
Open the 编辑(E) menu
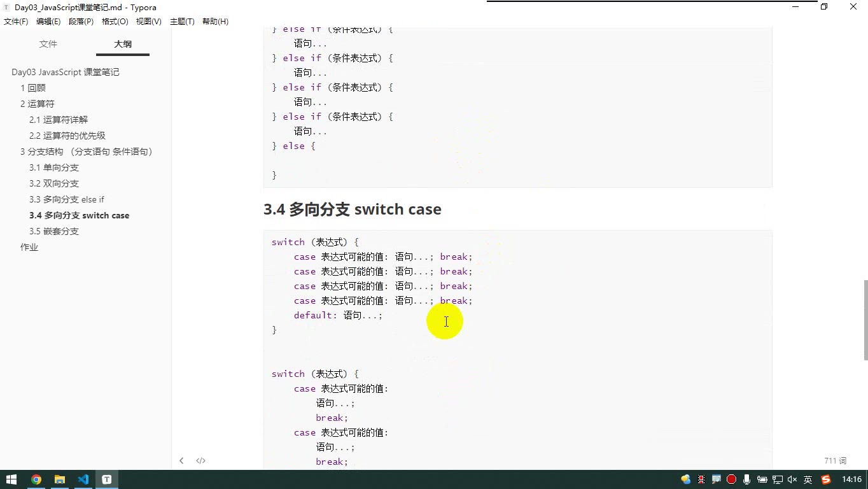tap(48, 22)
